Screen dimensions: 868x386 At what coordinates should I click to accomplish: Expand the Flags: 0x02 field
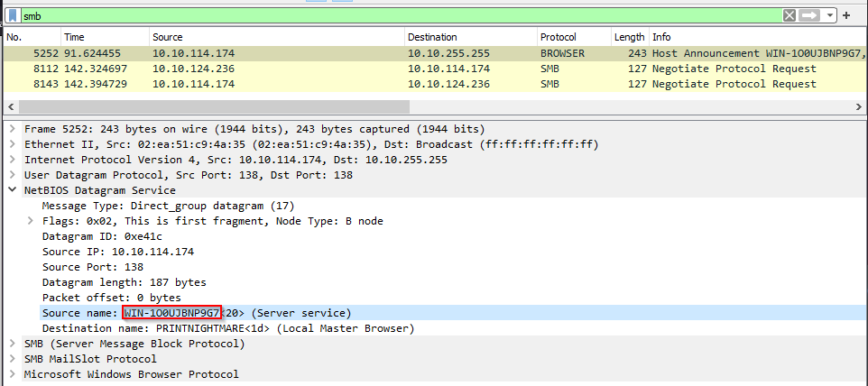coord(31,221)
